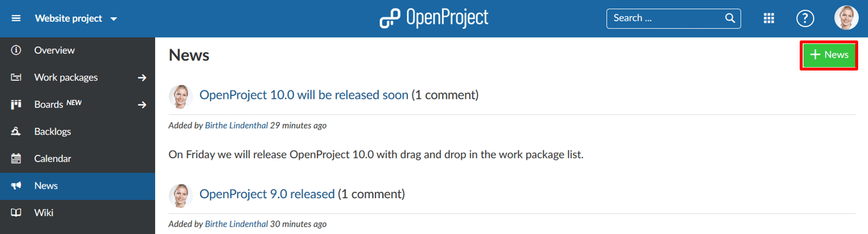The width and height of the screenshot is (868, 234).
Task: Click the Calendar icon in sidebar
Action: pyautogui.click(x=16, y=158)
